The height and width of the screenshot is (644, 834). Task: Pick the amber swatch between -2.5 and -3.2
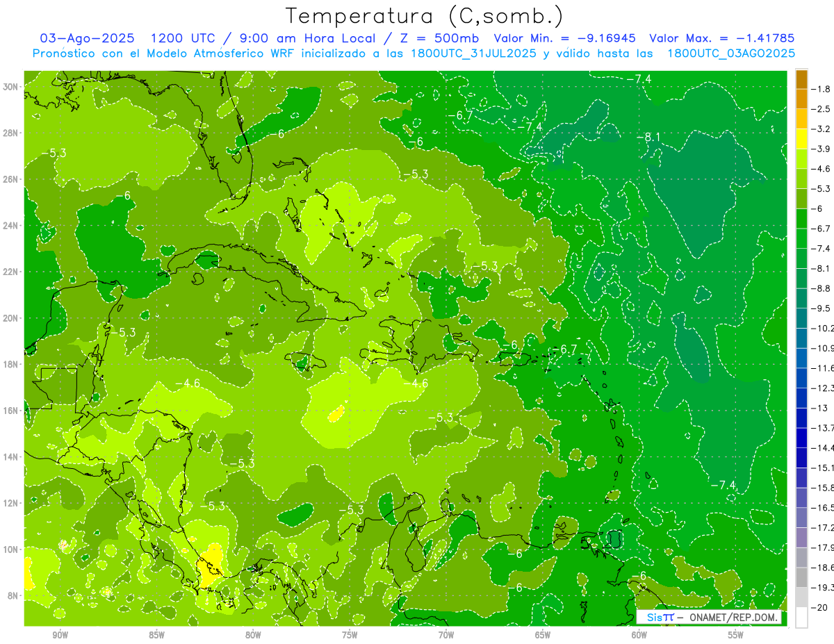801,119
